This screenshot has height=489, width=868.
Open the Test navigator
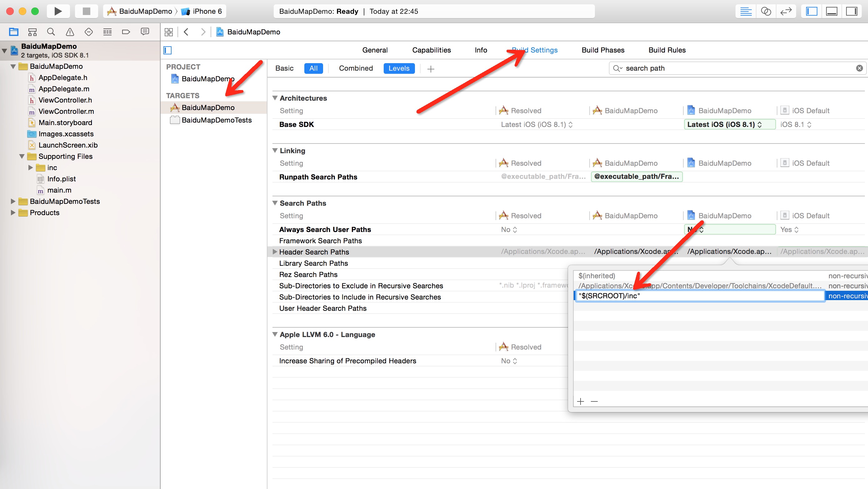click(89, 32)
